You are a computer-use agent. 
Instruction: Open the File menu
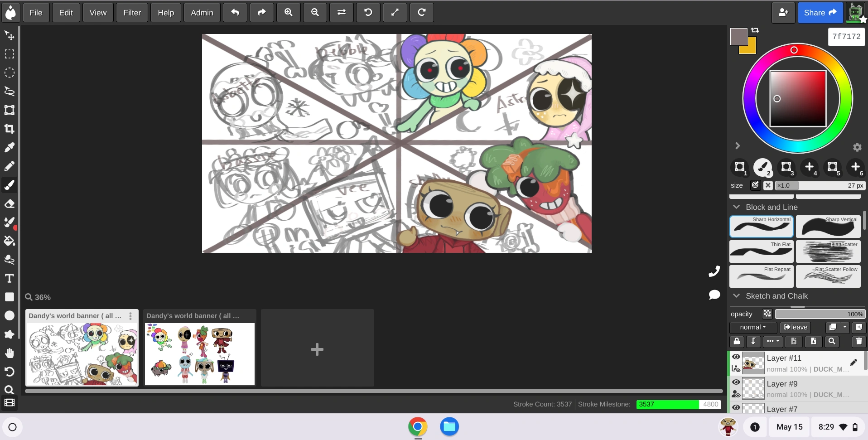coord(36,12)
